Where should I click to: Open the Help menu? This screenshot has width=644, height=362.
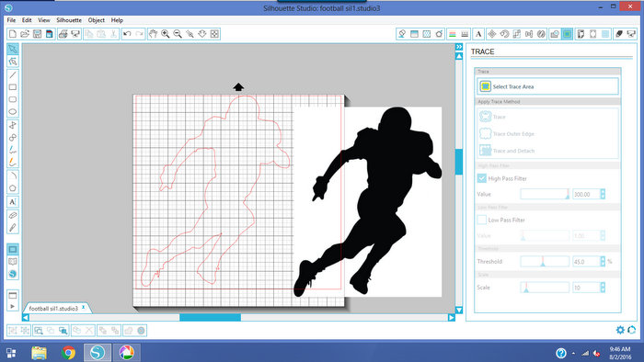click(x=117, y=20)
